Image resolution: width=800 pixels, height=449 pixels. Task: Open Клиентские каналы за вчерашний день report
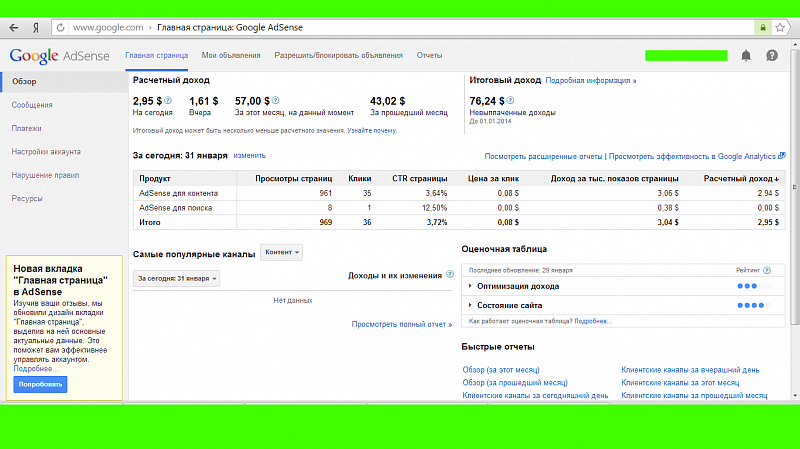690,369
